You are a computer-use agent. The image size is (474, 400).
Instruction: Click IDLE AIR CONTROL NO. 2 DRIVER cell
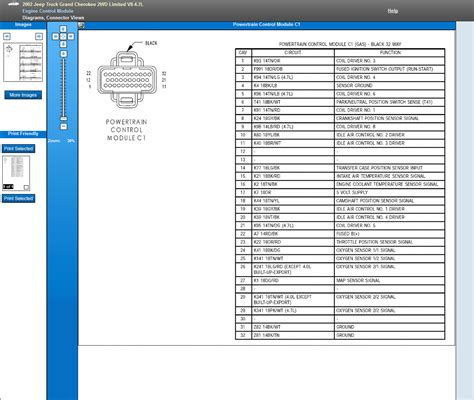coord(390,135)
